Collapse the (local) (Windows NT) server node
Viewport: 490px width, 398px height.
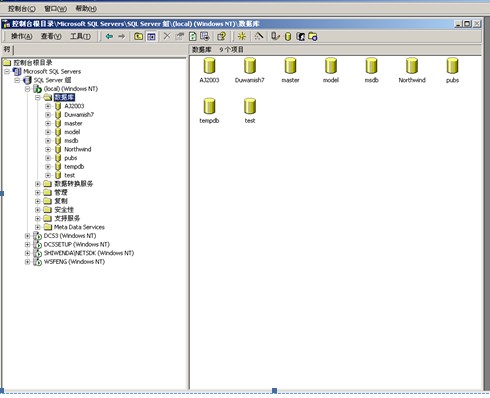click(x=28, y=89)
